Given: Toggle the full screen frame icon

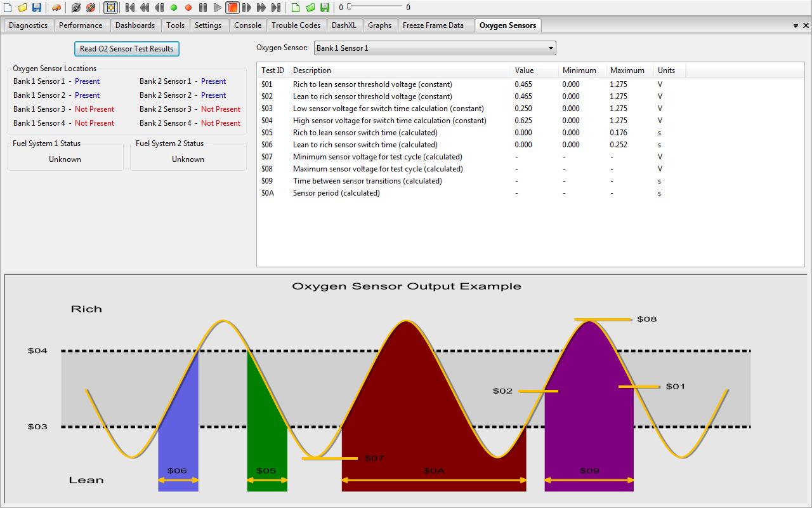Looking at the screenshot, I should pos(110,8).
